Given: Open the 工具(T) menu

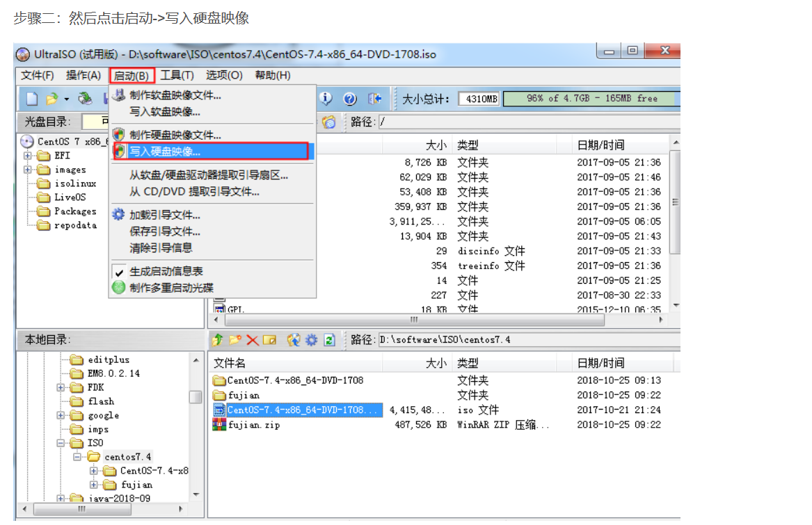Looking at the screenshot, I should click(x=177, y=76).
